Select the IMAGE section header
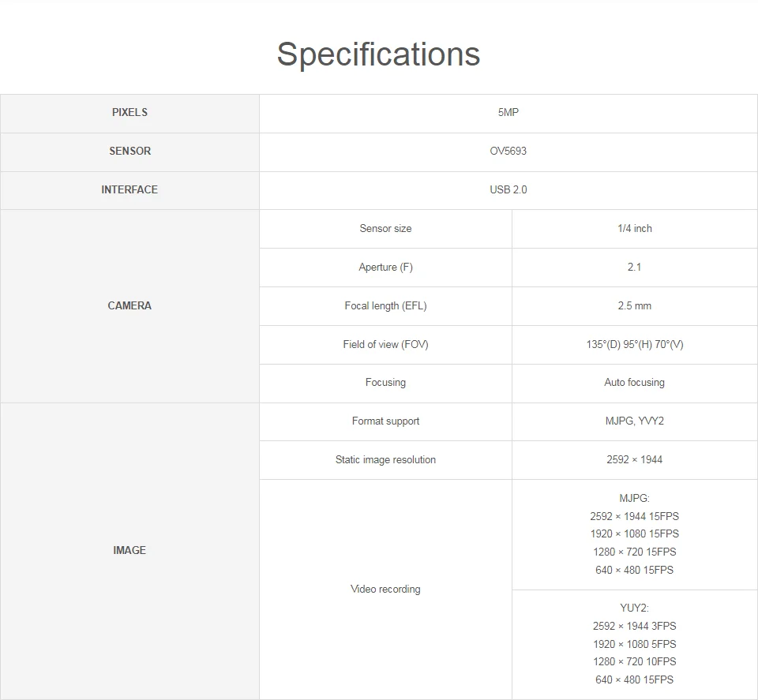Viewport: 758px width, 700px height. point(129,550)
